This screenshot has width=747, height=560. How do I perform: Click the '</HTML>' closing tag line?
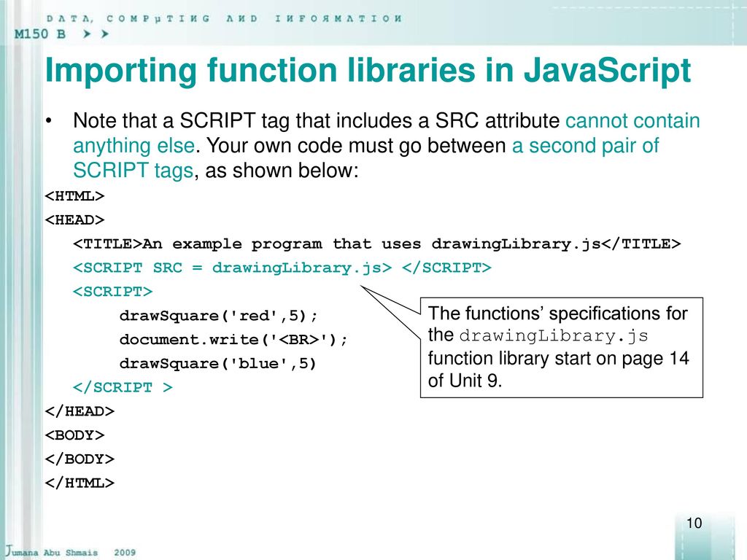[x=80, y=483]
